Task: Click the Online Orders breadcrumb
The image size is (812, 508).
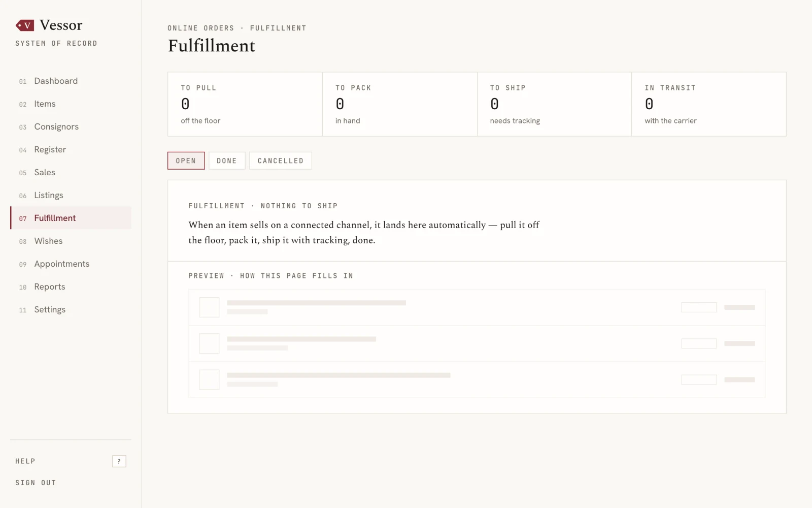Action: (201, 28)
